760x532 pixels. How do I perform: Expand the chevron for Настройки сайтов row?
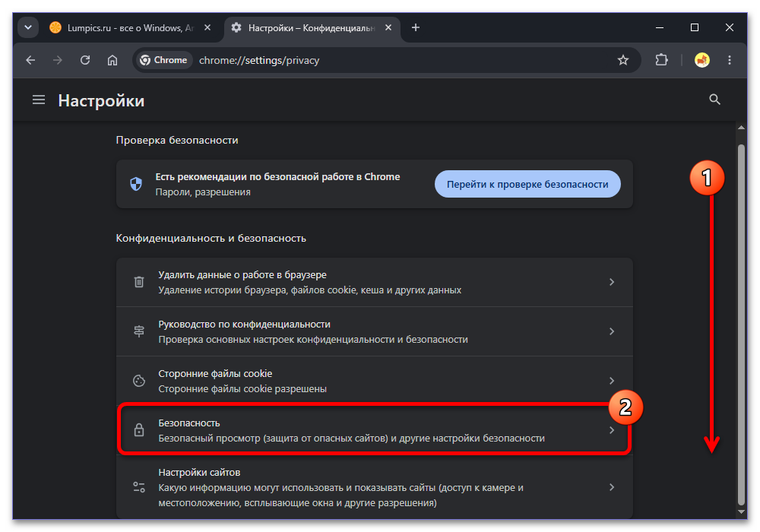pyautogui.click(x=612, y=487)
